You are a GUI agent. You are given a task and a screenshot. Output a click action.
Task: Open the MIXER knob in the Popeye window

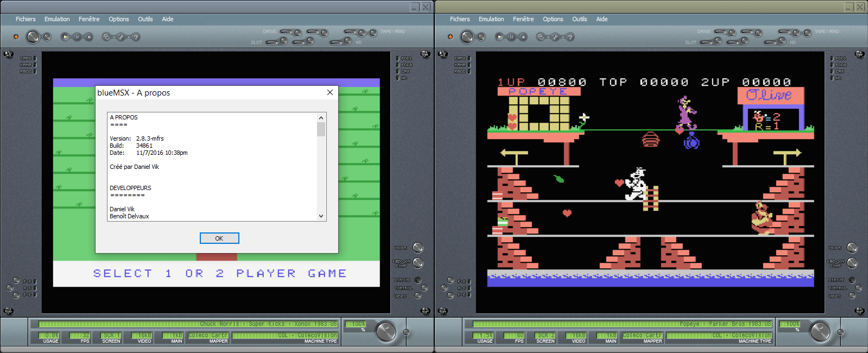[852, 248]
